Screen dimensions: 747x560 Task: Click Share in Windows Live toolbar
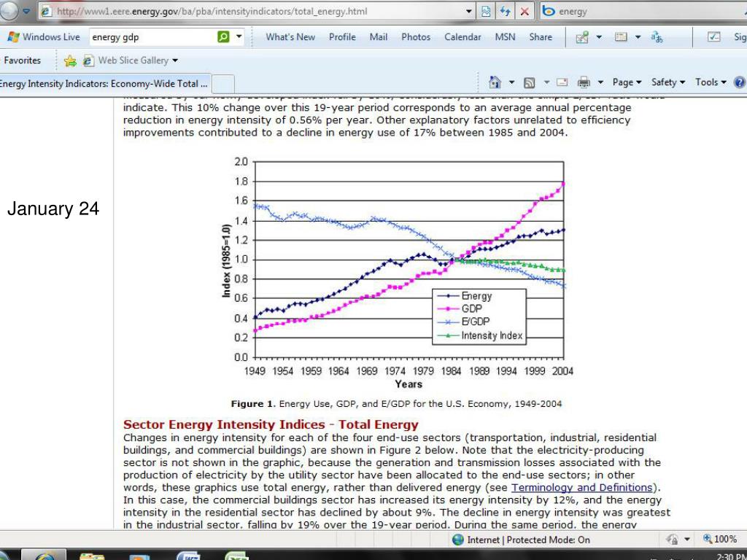click(541, 37)
